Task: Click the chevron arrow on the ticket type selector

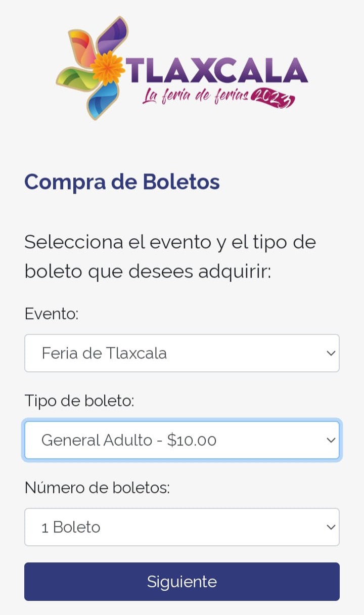Action: [331, 440]
